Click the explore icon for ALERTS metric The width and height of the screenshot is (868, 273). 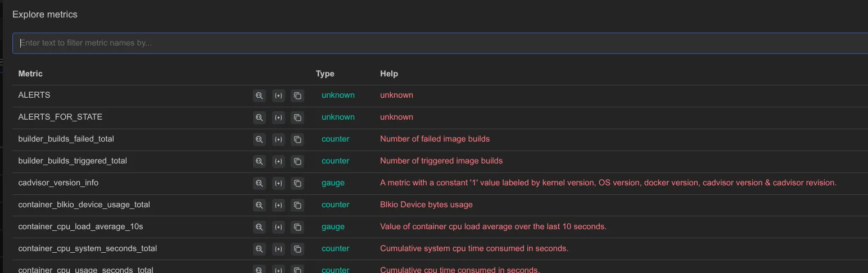[x=259, y=95]
